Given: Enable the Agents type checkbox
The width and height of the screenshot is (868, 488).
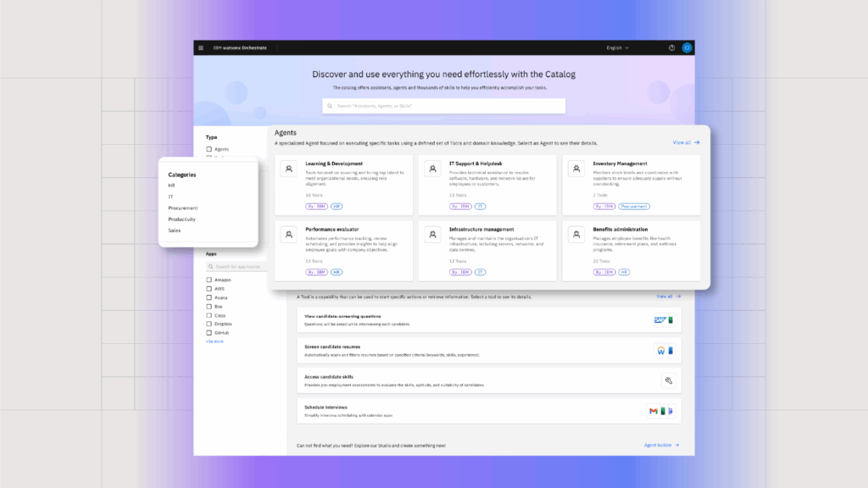Looking at the screenshot, I should pos(209,149).
